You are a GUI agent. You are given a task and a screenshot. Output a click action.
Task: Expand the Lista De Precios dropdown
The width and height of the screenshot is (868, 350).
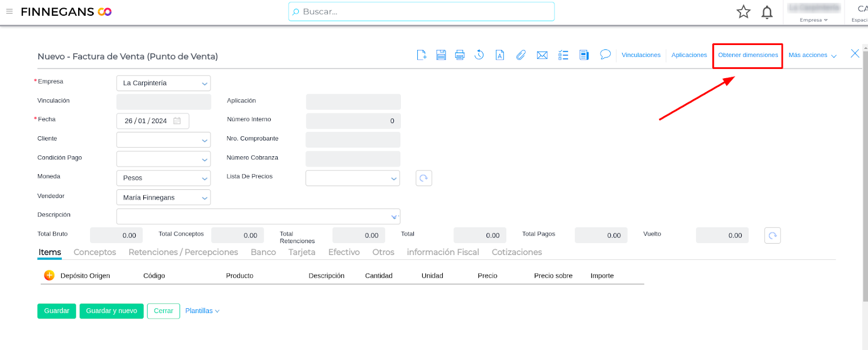[394, 178]
